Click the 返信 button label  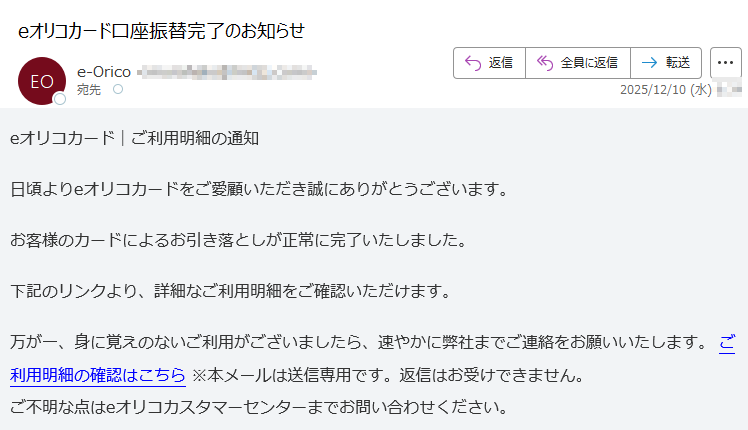[500, 63]
